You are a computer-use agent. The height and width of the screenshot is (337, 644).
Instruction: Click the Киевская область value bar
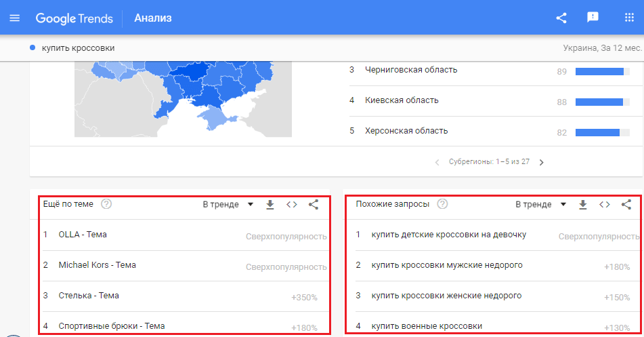(x=603, y=102)
